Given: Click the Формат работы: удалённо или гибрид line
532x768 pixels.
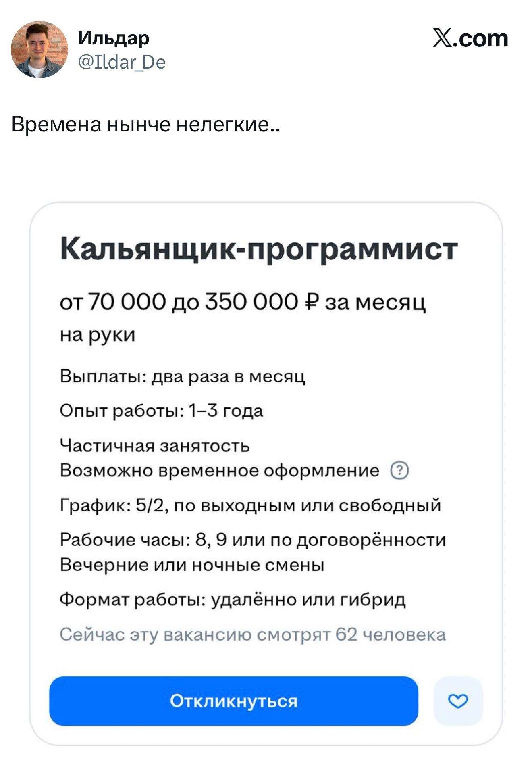Looking at the screenshot, I should [233, 600].
